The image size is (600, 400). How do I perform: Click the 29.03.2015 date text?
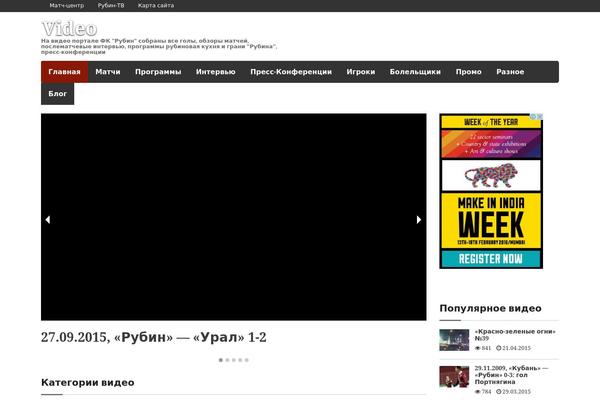[516, 392]
